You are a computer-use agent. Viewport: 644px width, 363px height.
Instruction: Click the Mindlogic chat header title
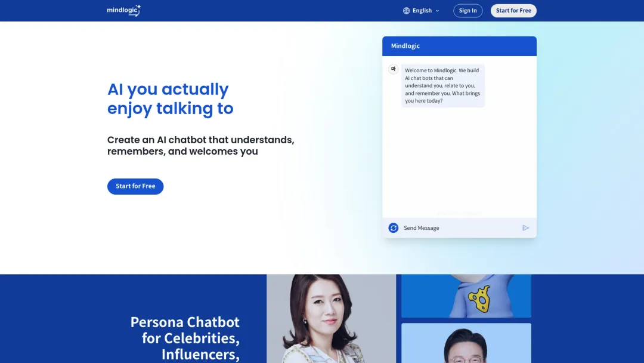point(405,46)
